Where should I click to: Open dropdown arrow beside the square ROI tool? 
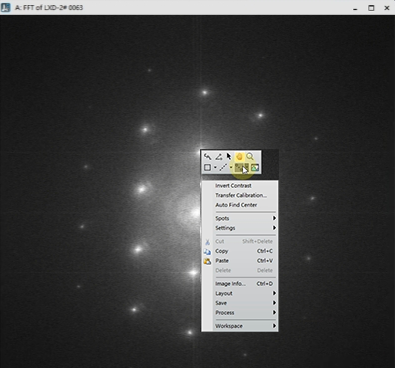click(215, 167)
